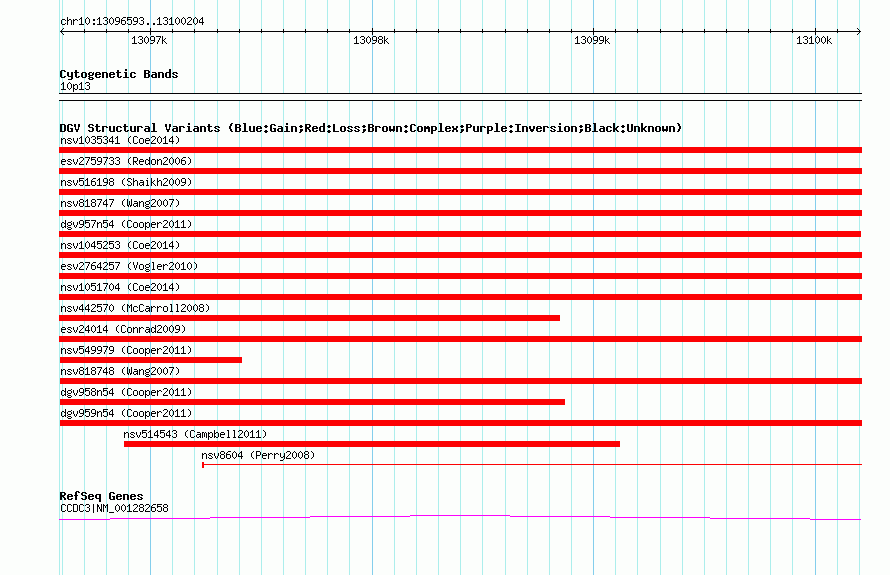The image size is (890, 575).
Task: Click the 13099k ruler position
Action: [x=592, y=40]
